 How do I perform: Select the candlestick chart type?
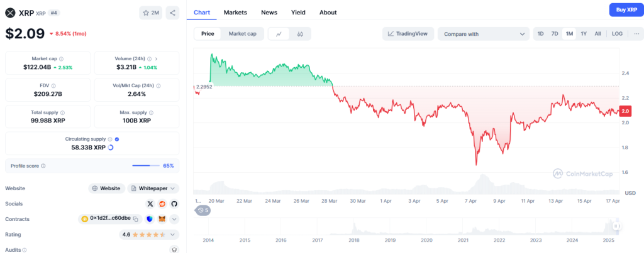(300, 34)
